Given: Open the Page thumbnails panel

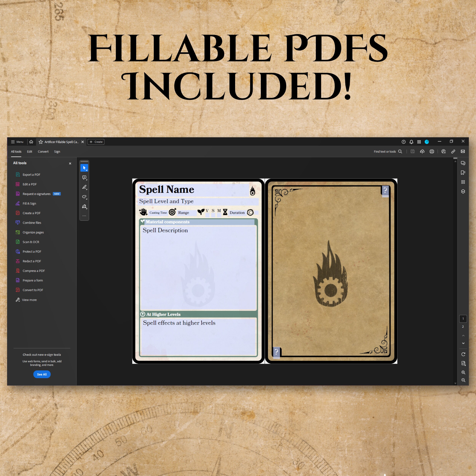Looking at the screenshot, I should coord(463,182).
